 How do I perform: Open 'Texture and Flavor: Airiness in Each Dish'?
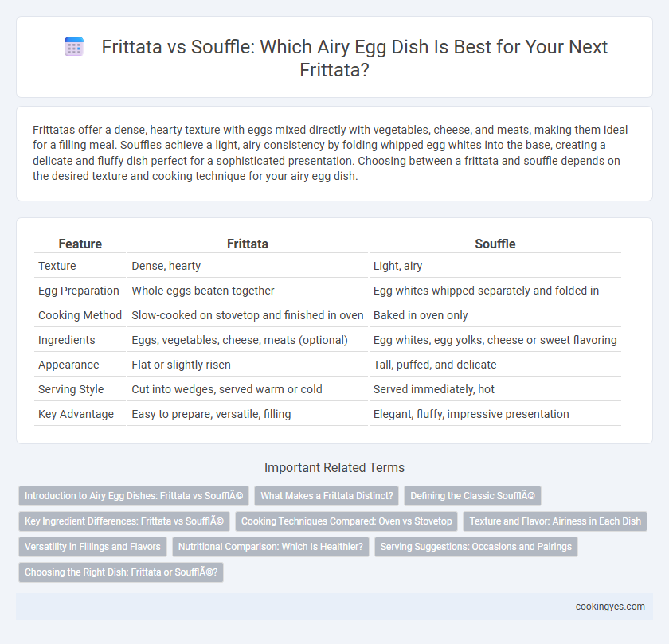[555, 521]
